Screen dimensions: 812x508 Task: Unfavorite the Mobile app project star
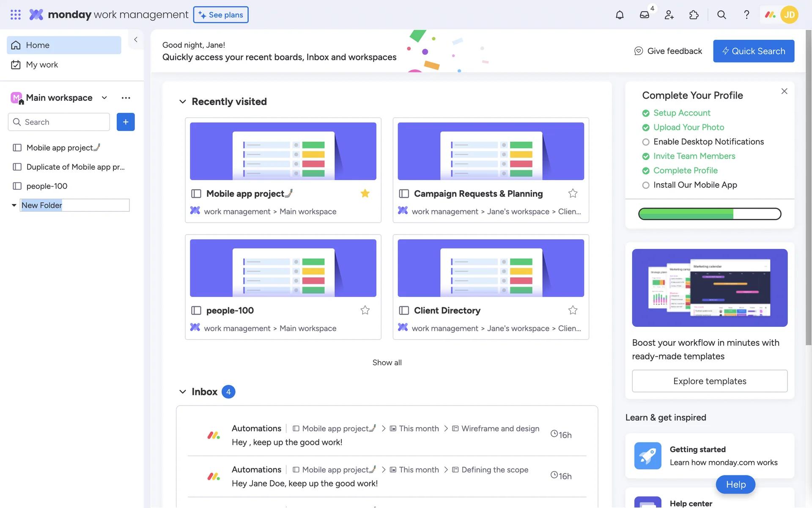(x=365, y=193)
